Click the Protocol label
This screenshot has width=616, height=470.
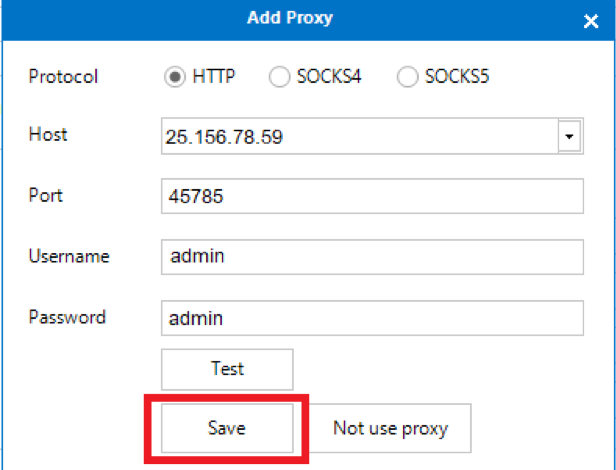63,77
